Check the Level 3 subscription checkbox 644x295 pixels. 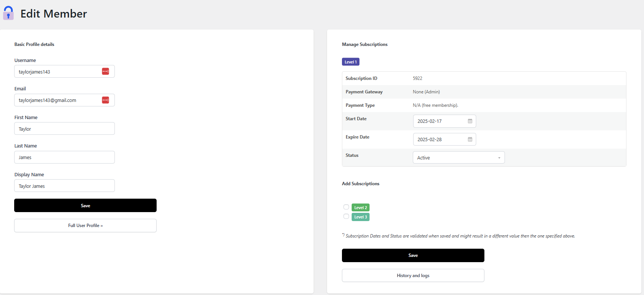click(346, 216)
